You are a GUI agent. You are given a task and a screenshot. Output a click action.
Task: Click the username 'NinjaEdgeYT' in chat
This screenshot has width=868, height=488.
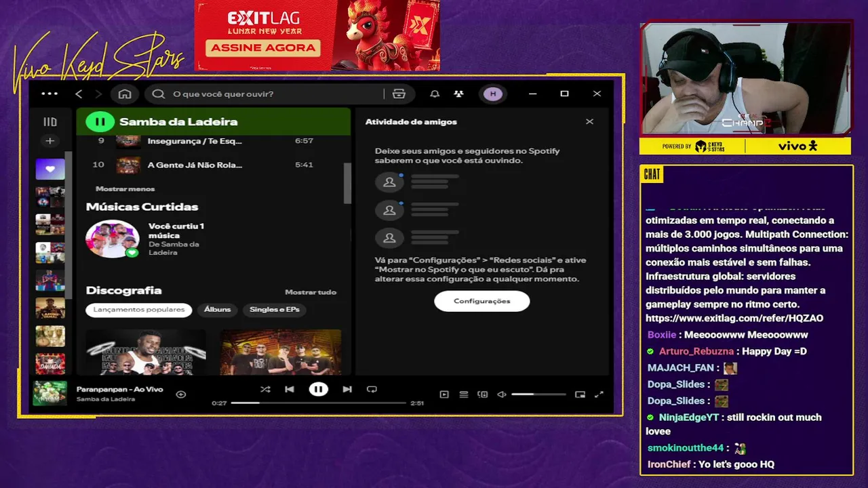point(688,418)
